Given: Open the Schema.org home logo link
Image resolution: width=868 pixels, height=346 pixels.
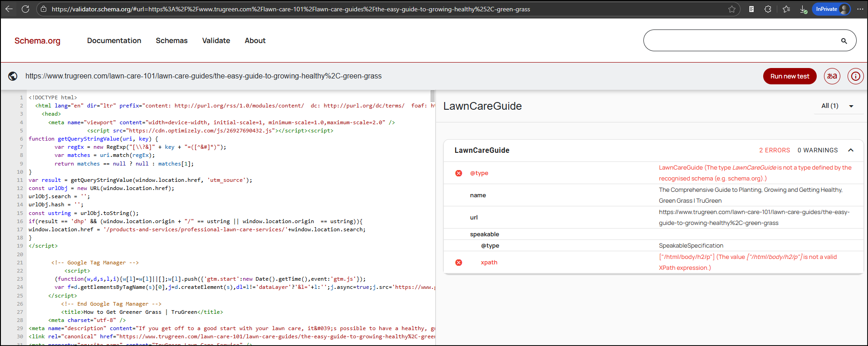Looking at the screenshot, I should pos(37,41).
